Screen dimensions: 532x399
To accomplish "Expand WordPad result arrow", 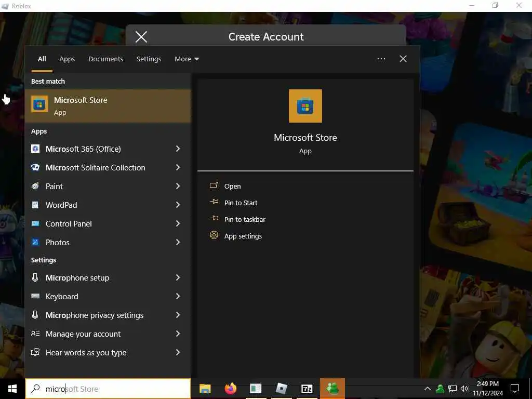I will tap(178, 205).
